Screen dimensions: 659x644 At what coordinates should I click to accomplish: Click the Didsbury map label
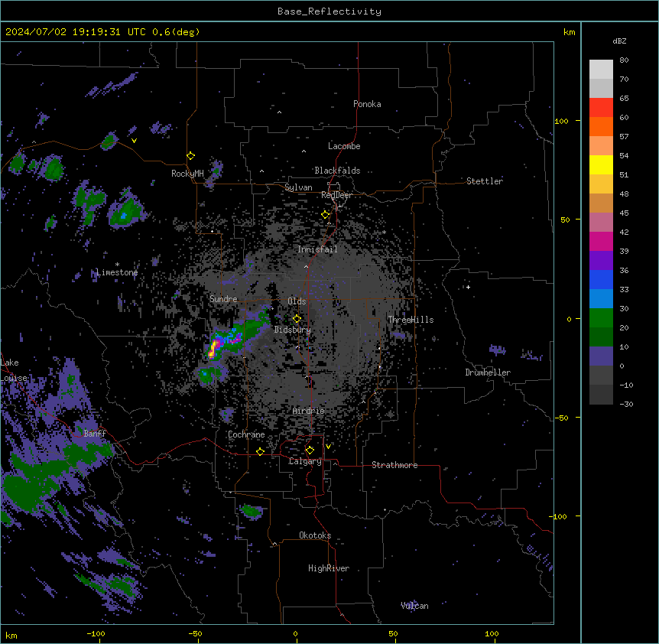point(293,330)
